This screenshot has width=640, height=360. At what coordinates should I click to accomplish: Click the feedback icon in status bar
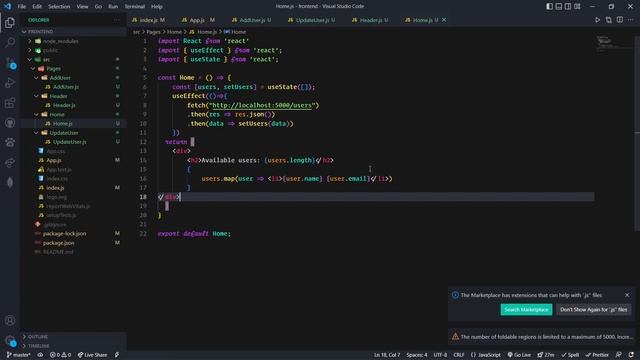pyautogui.click(x=619, y=355)
